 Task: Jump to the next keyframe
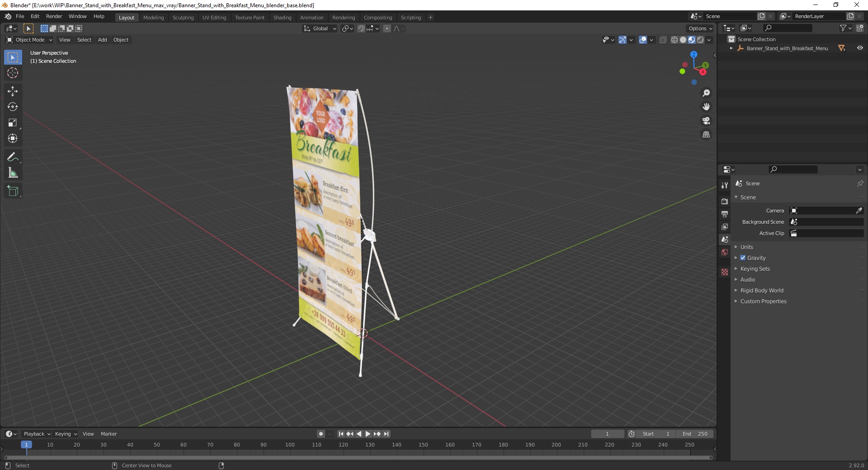(x=377, y=434)
